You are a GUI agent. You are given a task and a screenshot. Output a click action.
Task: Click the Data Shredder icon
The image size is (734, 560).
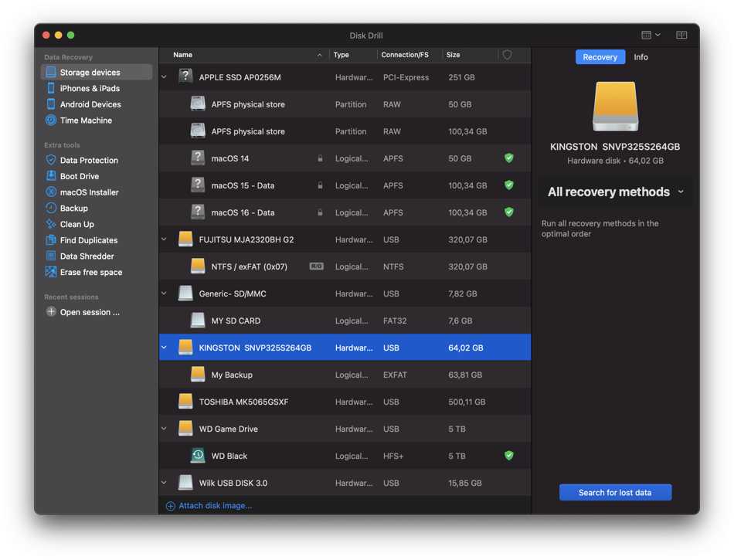click(51, 256)
